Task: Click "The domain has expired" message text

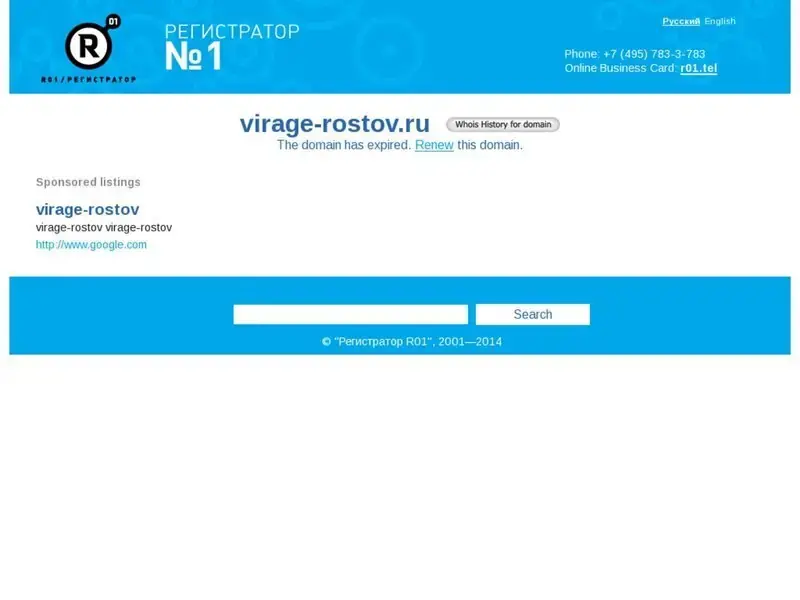Action: click(343, 145)
